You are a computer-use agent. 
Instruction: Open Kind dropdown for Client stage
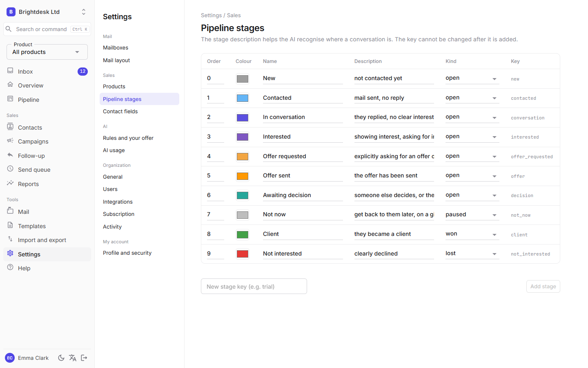pos(472,234)
